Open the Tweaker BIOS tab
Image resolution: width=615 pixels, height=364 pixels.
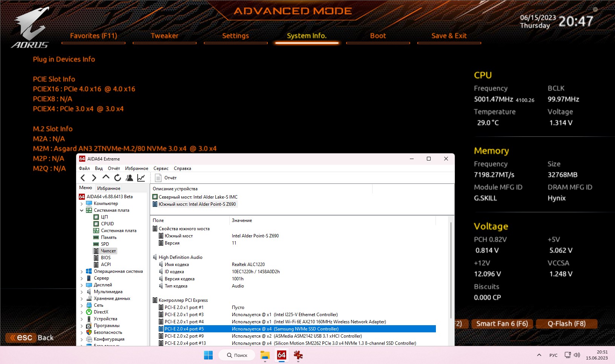164,36
